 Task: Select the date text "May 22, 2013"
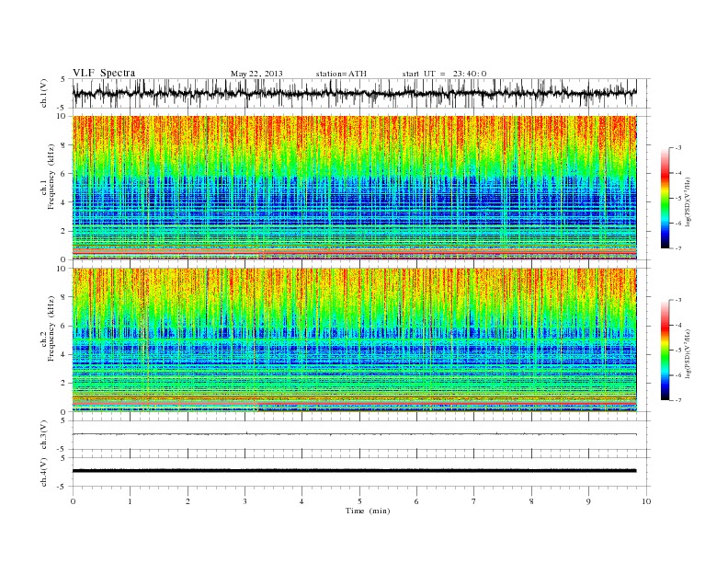[x=256, y=74]
